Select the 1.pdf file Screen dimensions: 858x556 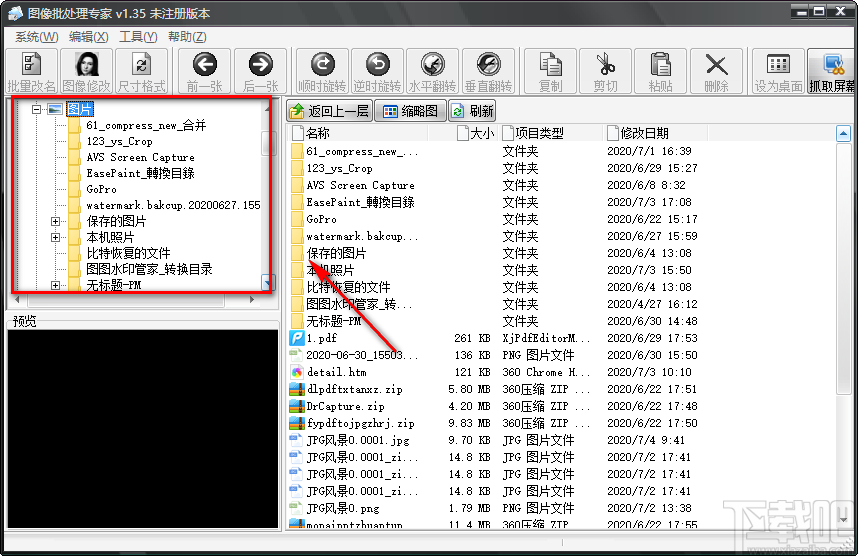[321, 338]
